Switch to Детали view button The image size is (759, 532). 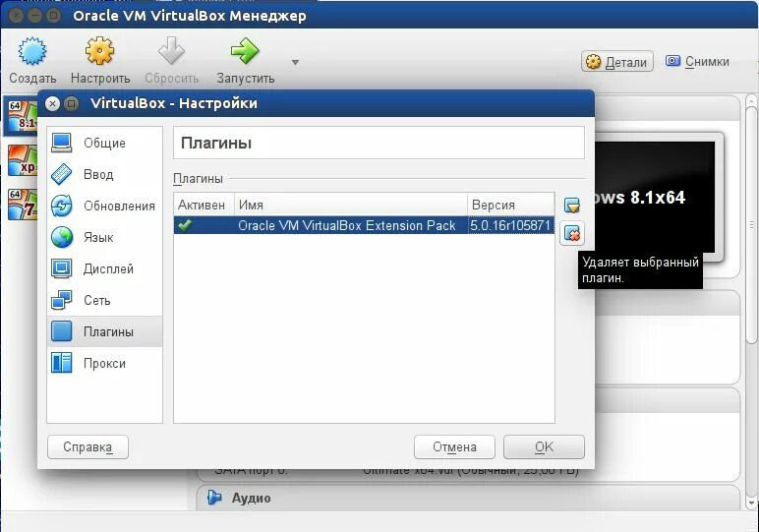click(617, 62)
